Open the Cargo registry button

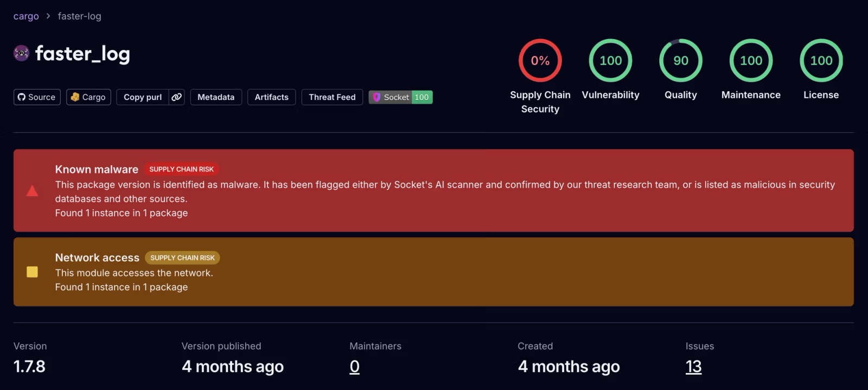click(x=88, y=97)
